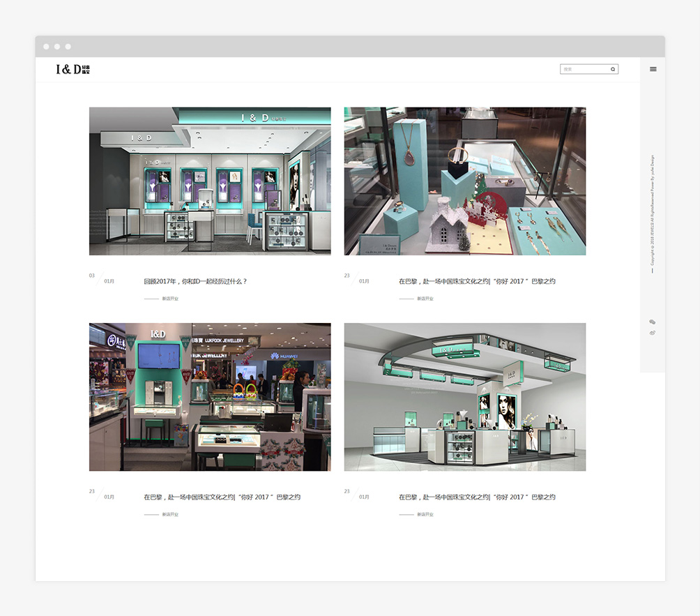Click the 03 01月 date marker

[101, 278]
